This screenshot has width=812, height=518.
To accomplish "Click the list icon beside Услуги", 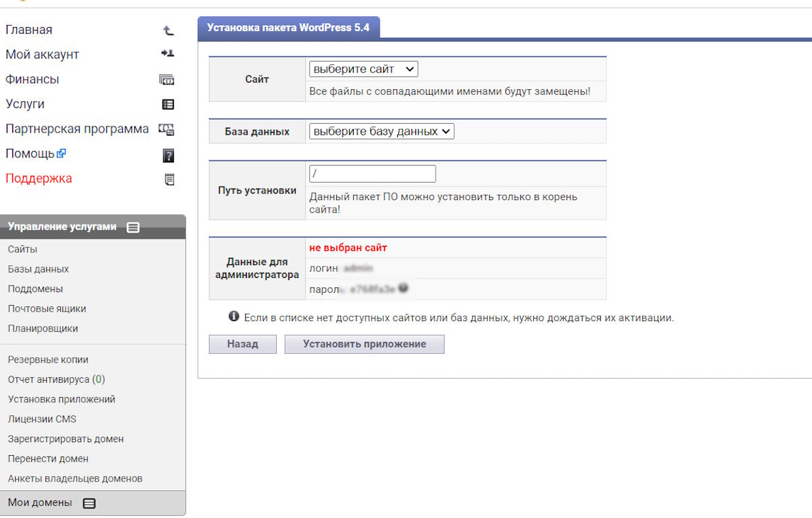I will (168, 105).
